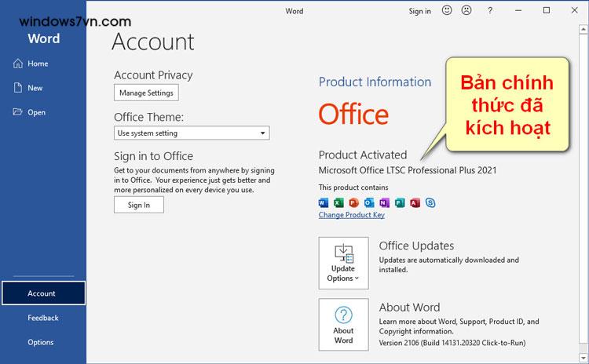
Task: Open Options at the sidebar bottom
Action: [41, 342]
